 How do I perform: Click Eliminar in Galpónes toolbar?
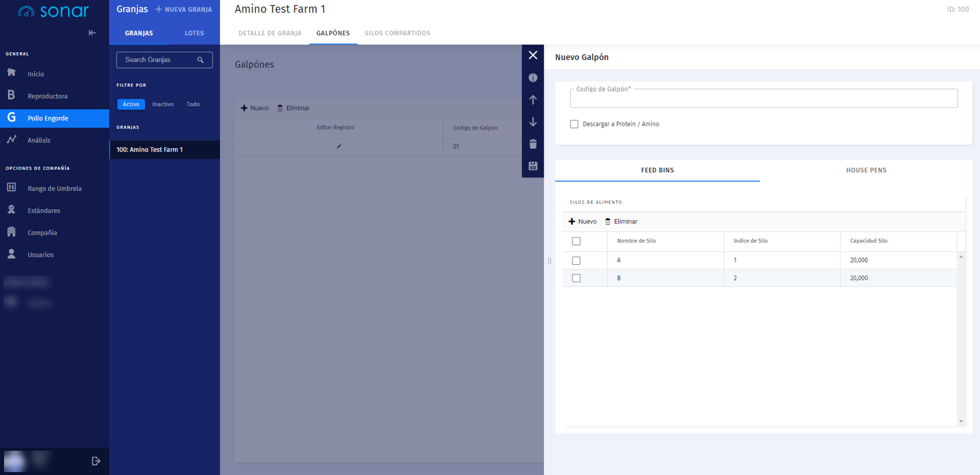[x=293, y=108]
